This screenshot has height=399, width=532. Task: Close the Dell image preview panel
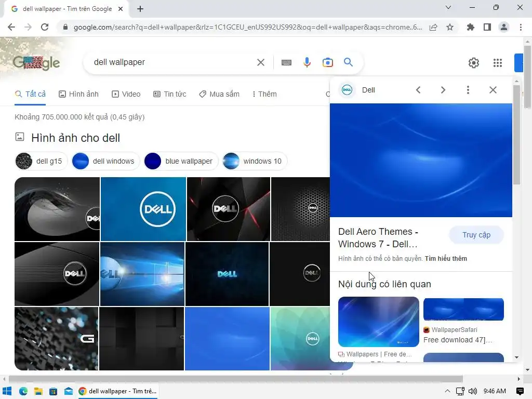point(493,90)
